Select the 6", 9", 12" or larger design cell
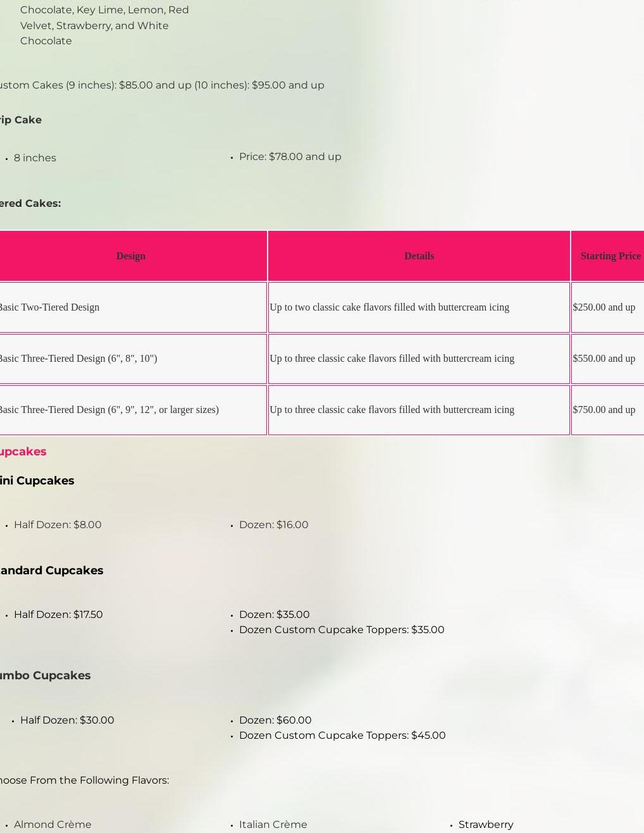The image size is (644, 833). pyautogui.click(x=109, y=410)
